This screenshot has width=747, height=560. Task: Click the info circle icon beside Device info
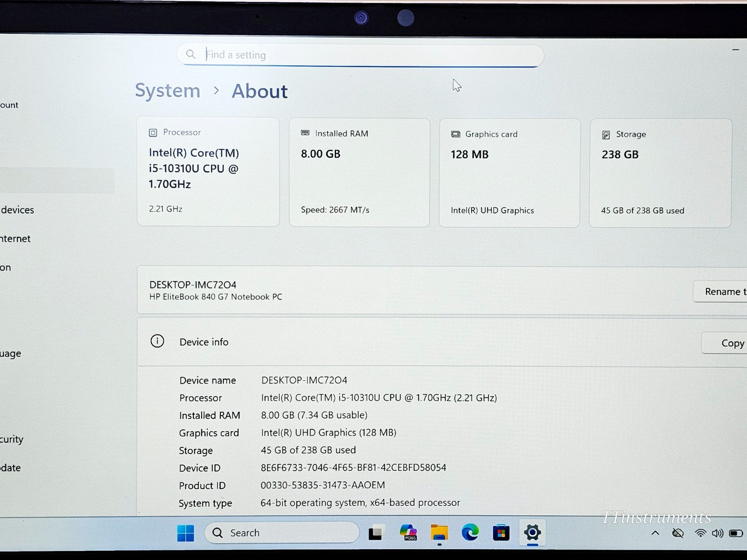tap(157, 341)
